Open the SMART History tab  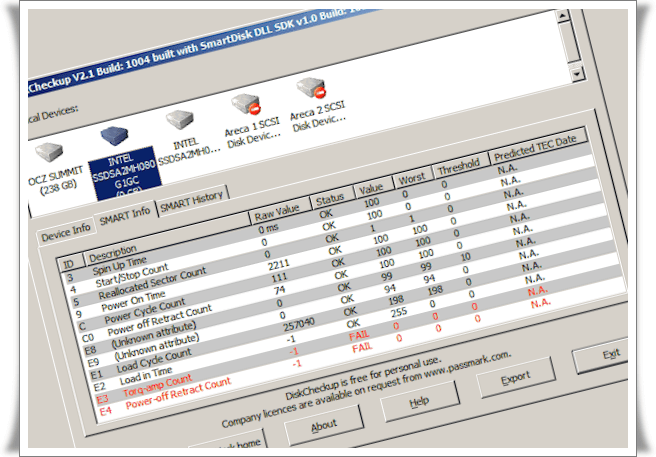tap(192, 200)
